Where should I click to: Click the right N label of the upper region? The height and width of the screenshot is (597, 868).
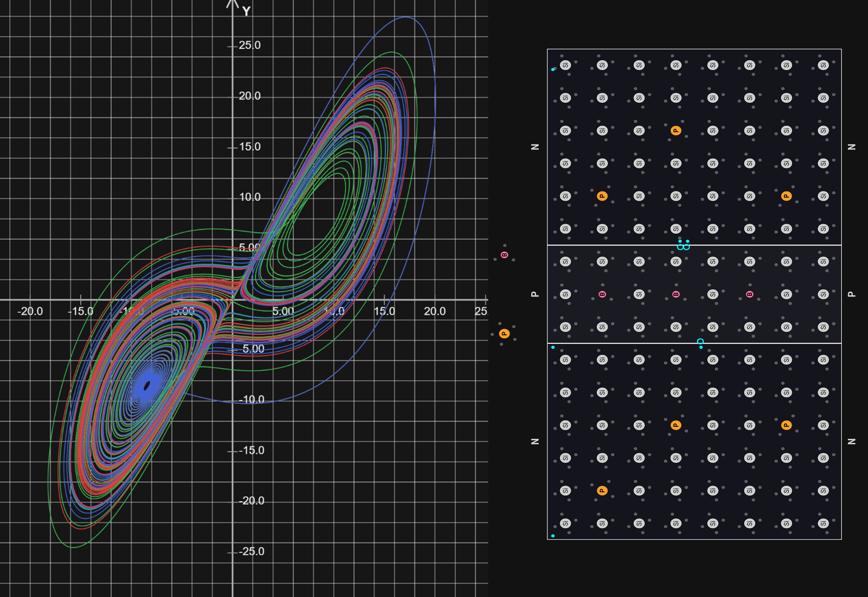[852, 147]
